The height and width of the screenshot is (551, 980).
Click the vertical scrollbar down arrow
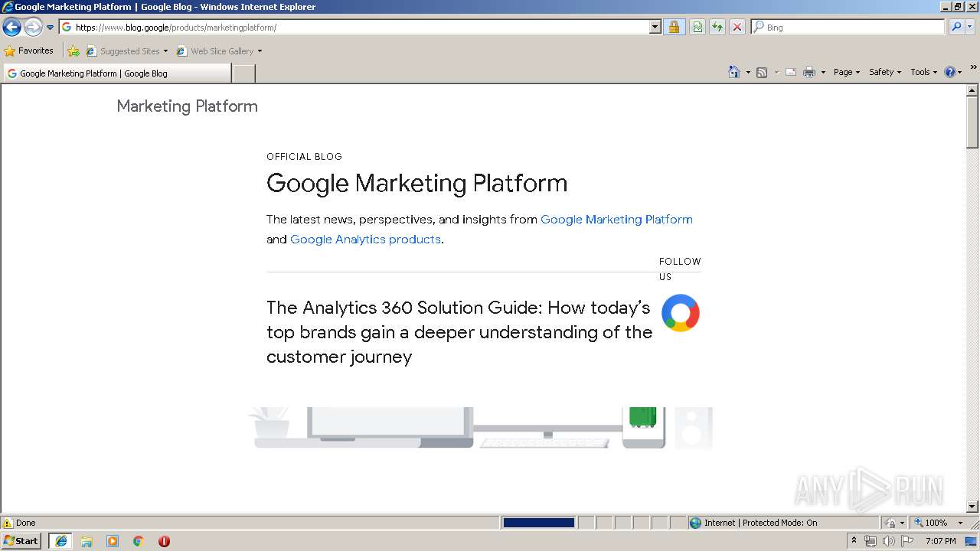972,507
